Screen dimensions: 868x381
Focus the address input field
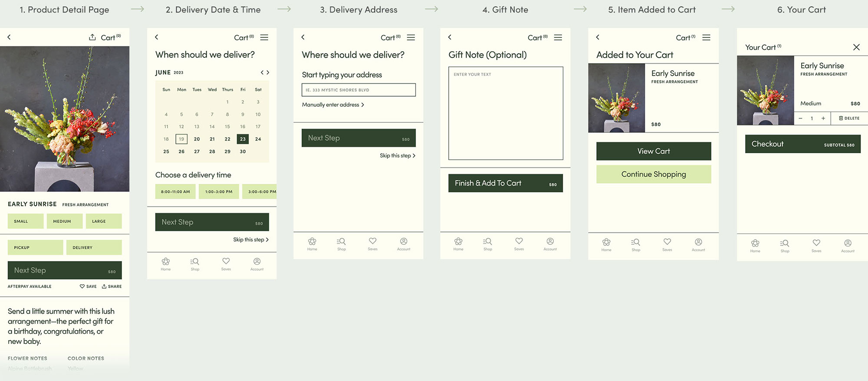(358, 90)
